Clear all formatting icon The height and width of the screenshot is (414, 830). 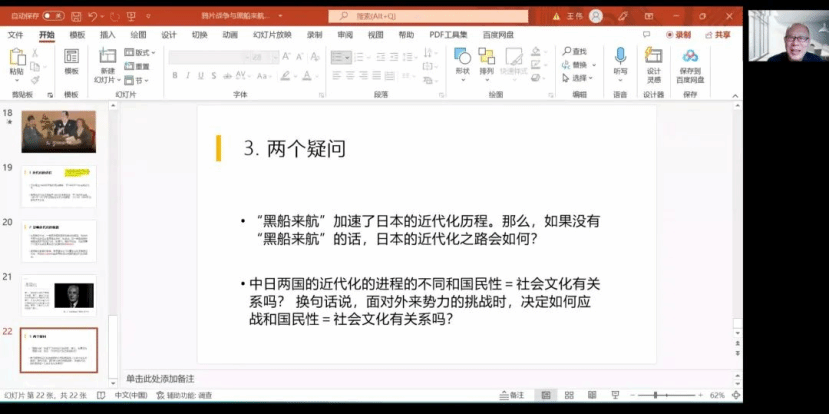point(315,57)
